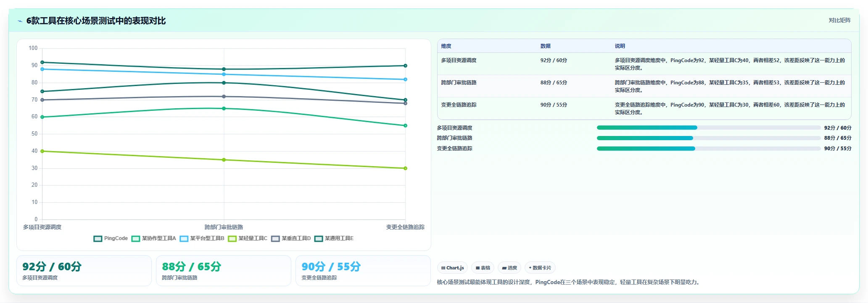Click the 对比矩阵 label in the header
Image resolution: width=868 pixels, height=303 pixels.
pos(839,20)
